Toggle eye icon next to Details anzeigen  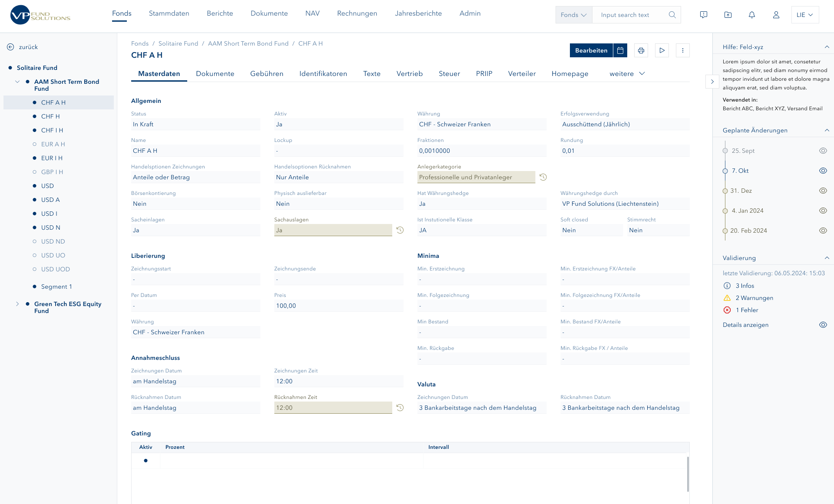coord(823,325)
